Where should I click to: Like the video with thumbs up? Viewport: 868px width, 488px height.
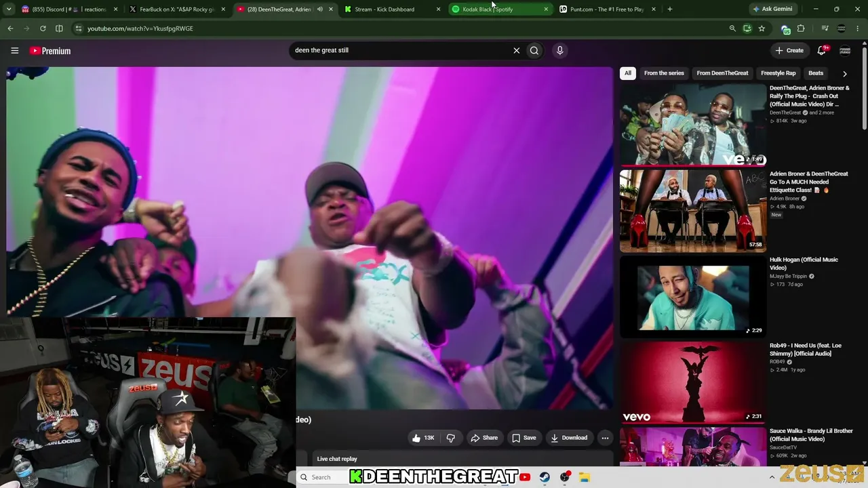click(x=423, y=438)
